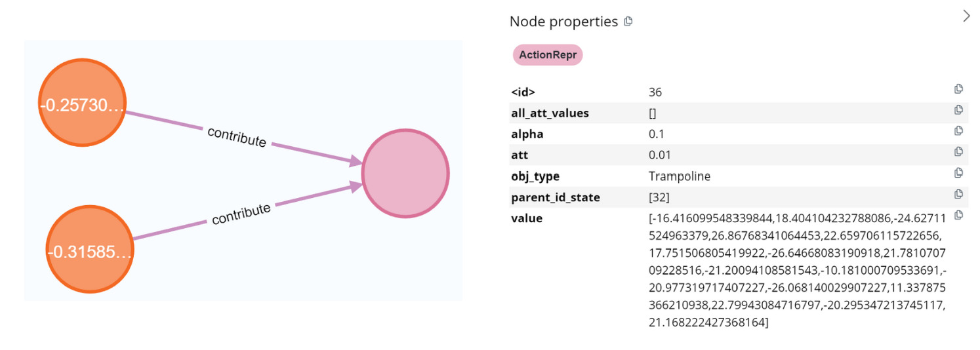Click the <id> value 36

point(655,92)
